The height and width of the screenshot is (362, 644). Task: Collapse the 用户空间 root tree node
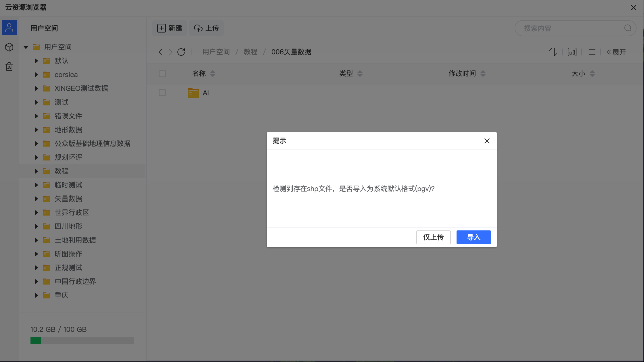(x=26, y=47)
